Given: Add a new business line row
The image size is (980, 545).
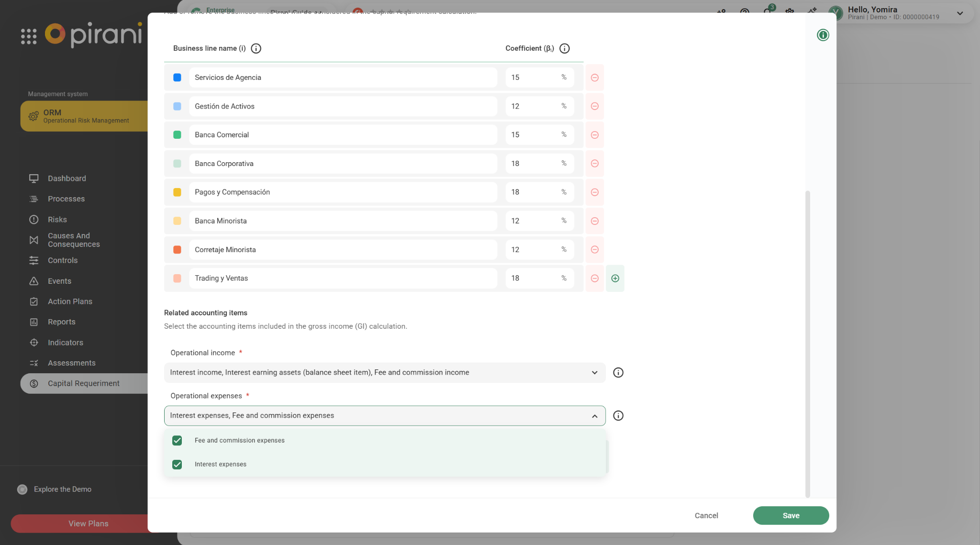Looking at the screenshot, I should 615,278.
